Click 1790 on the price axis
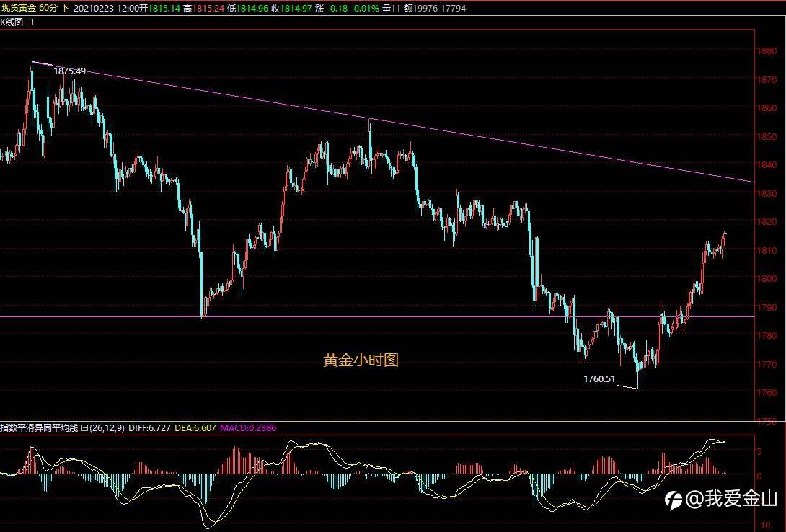 coord(767,307)
